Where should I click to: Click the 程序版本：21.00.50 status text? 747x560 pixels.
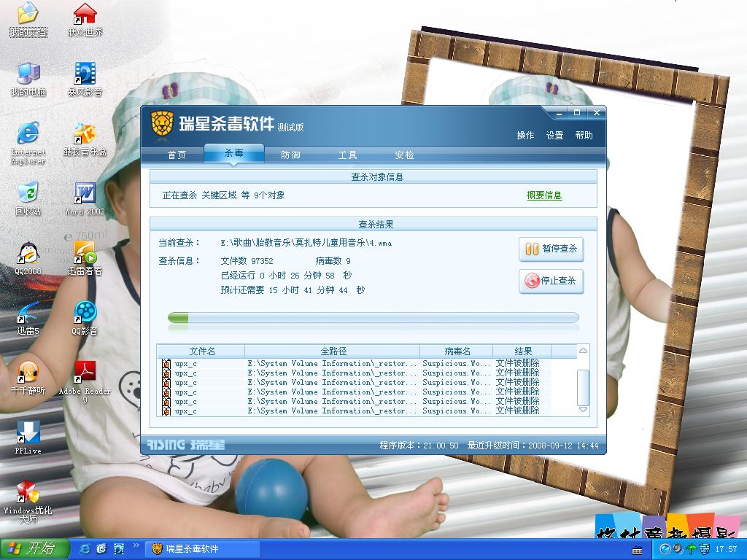pyautogui.click(x=419, y=446)
